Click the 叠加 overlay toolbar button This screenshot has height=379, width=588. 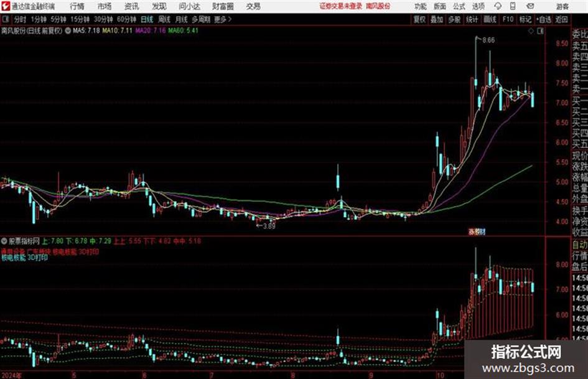(x=437, y=19)
